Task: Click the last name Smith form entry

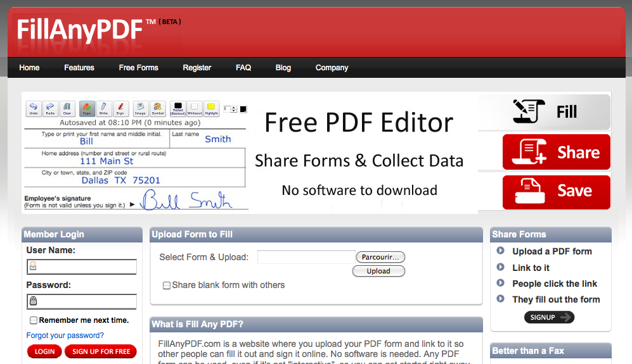Action: tap(218, 139)
